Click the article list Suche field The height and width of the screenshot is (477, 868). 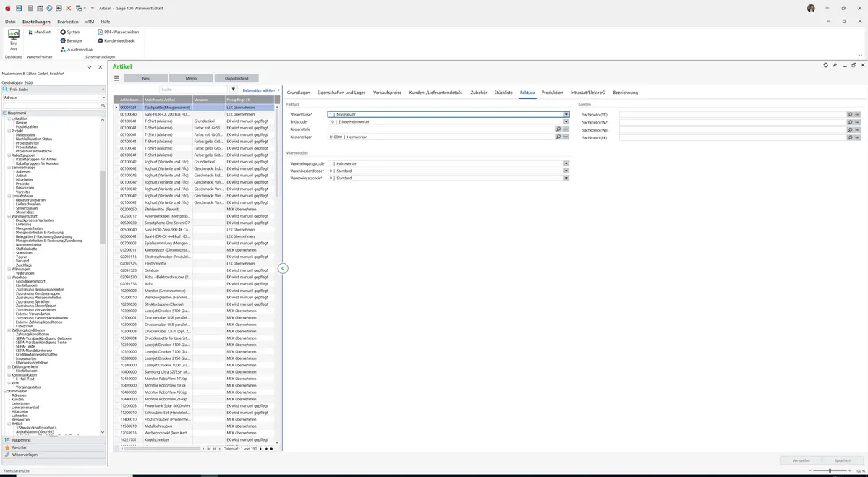click(x=193, y=90)
